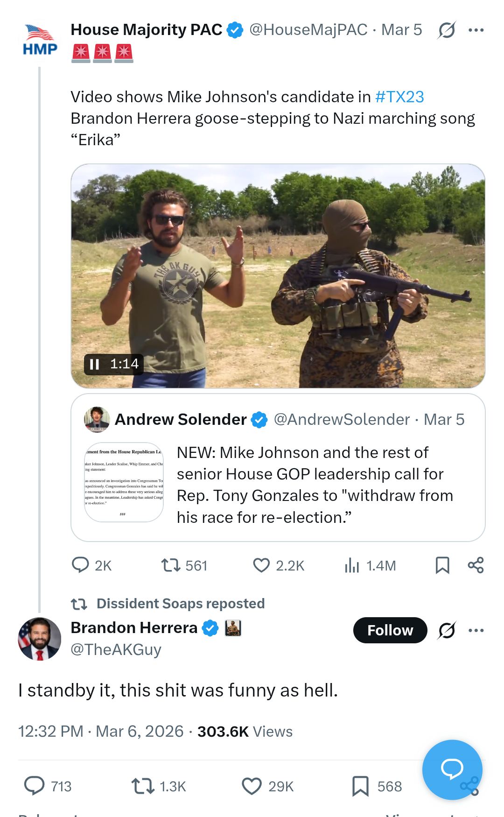This screenshot has width=504, height=817.
Task: Like Brandon Herrera's post
Action: pos(252,786)
